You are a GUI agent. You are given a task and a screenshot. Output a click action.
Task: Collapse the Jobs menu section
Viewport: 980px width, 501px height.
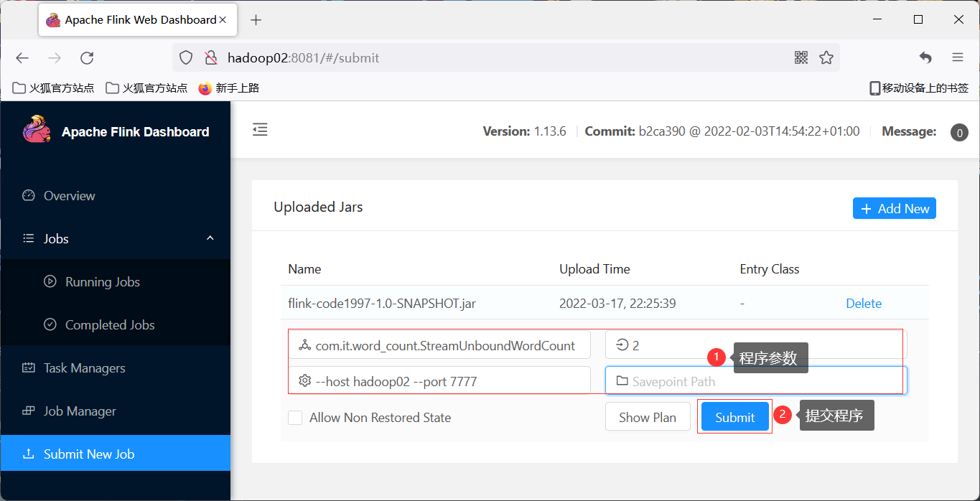pyautogui.click(x=210, y=238)
